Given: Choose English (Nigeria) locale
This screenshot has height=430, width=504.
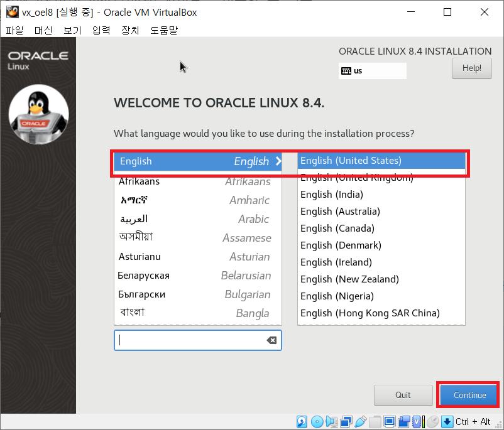Looking at the screenshot, I should [381, 296].
